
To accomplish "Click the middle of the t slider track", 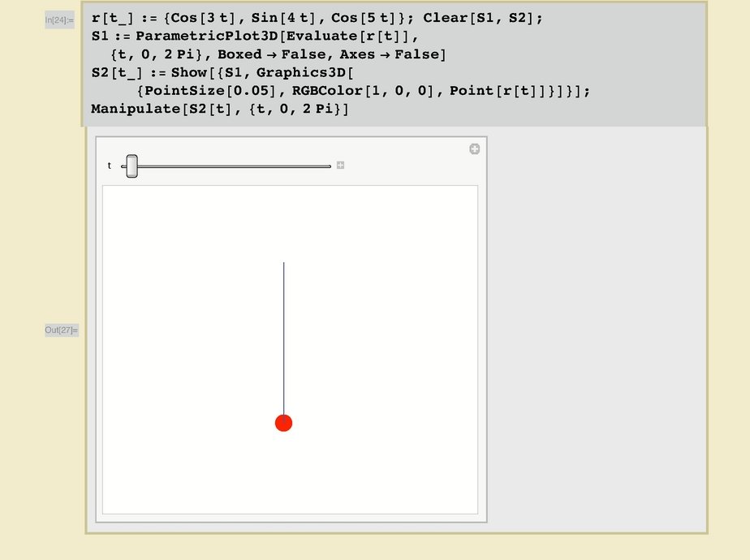I will 227,166.
